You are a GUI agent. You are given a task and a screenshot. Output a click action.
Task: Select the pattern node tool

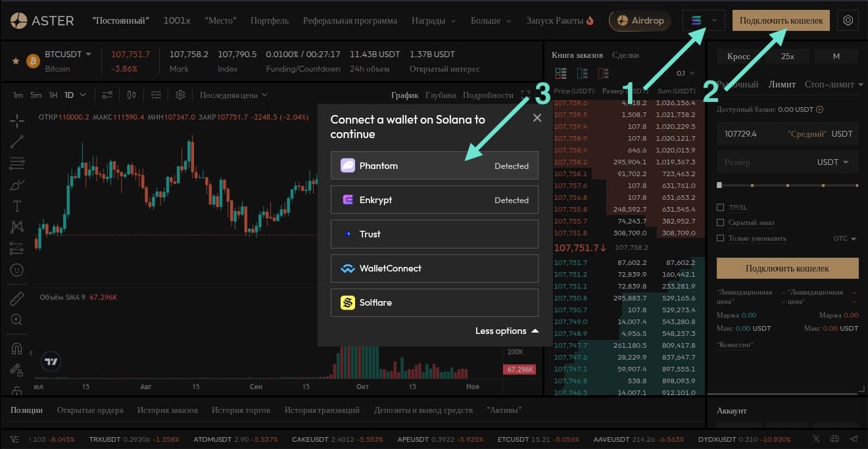(17, 227)
